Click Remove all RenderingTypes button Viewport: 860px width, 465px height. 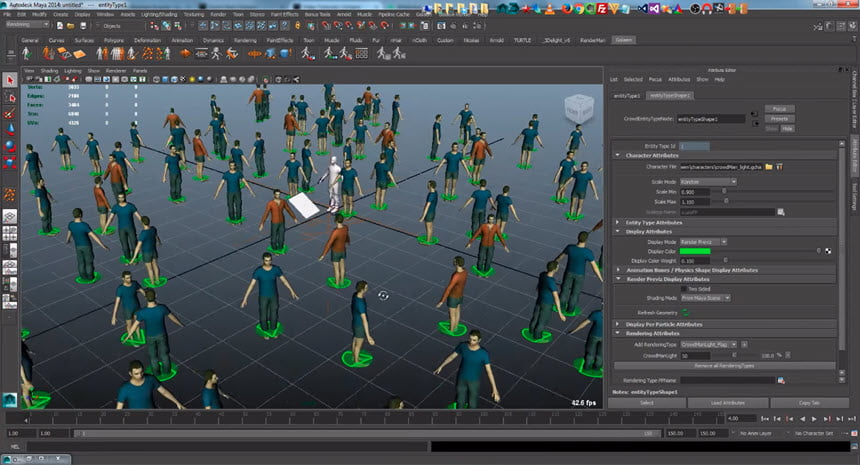coord(724,366)
